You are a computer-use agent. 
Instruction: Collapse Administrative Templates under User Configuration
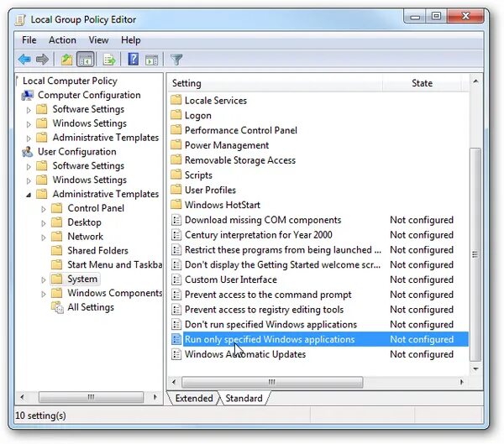(x=29, y=195)
